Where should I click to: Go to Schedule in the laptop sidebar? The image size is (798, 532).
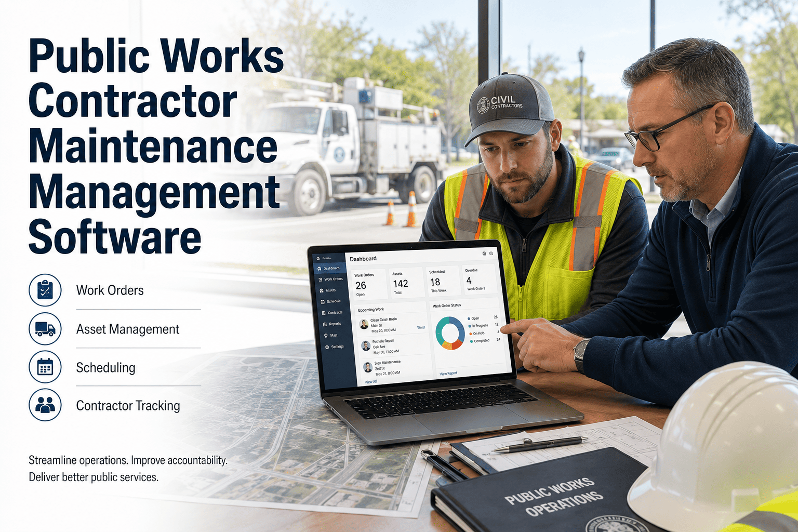click(x=330, y=301)
